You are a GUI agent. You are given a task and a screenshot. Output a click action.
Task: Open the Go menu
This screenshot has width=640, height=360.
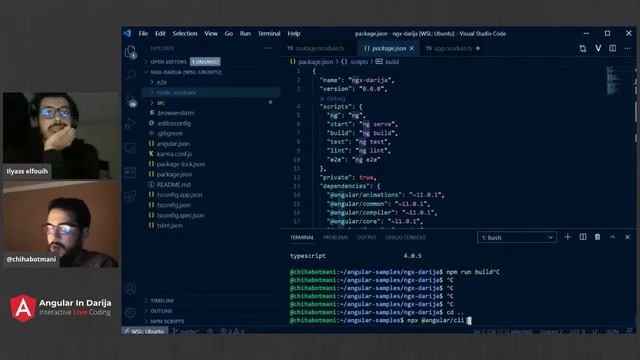[229, 33]
